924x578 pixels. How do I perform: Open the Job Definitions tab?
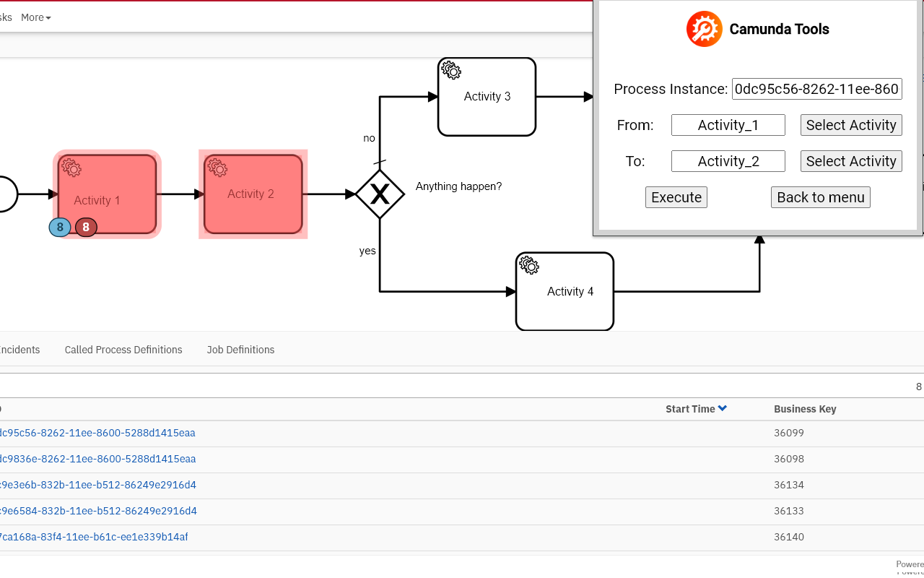pos(240,350)
